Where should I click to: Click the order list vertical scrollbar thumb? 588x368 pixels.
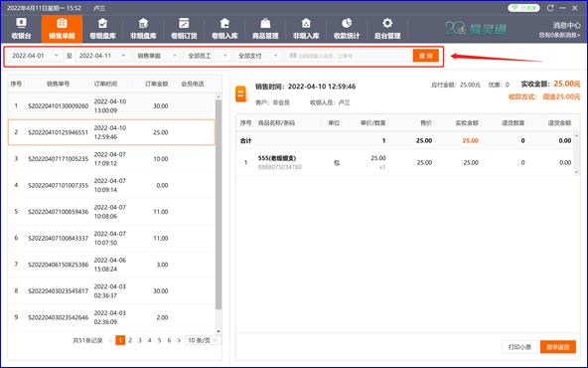click(x=219, y=205)
